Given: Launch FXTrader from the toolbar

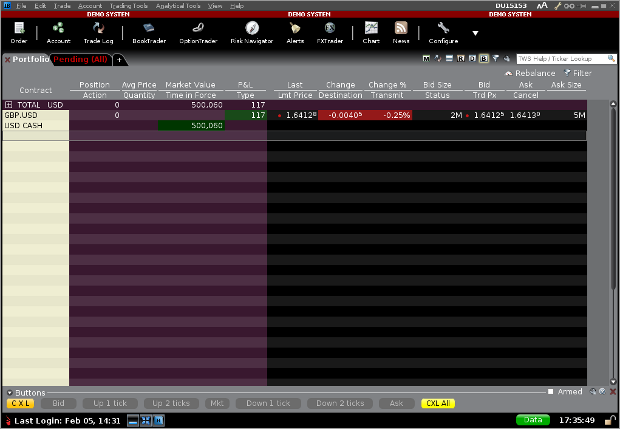Looking at the screenshot, I should 330,32.
